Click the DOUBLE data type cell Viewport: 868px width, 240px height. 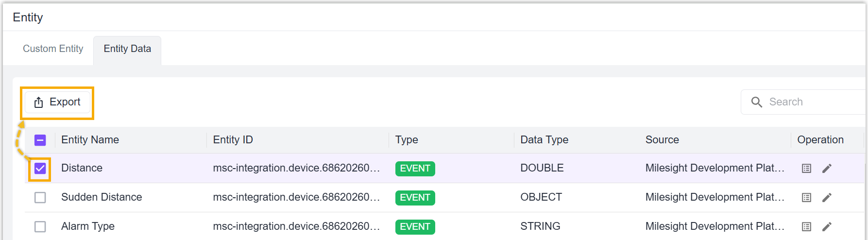542,168
